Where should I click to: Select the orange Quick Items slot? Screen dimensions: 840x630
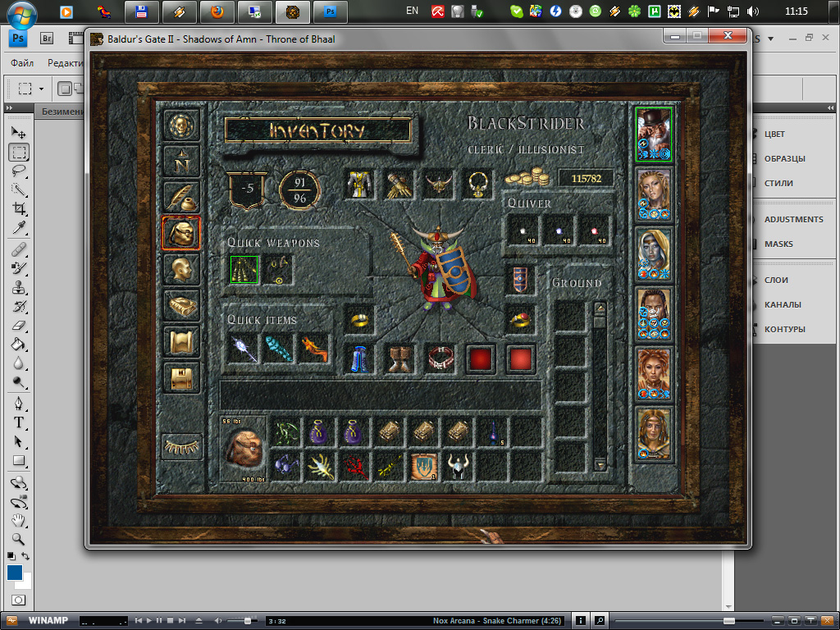(314, 348)
